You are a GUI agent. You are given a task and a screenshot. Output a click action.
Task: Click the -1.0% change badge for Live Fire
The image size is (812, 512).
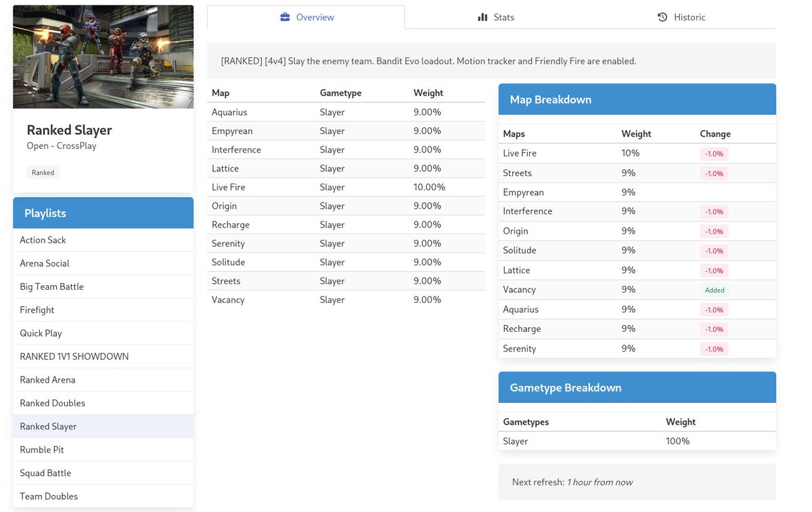coord(715,154)
